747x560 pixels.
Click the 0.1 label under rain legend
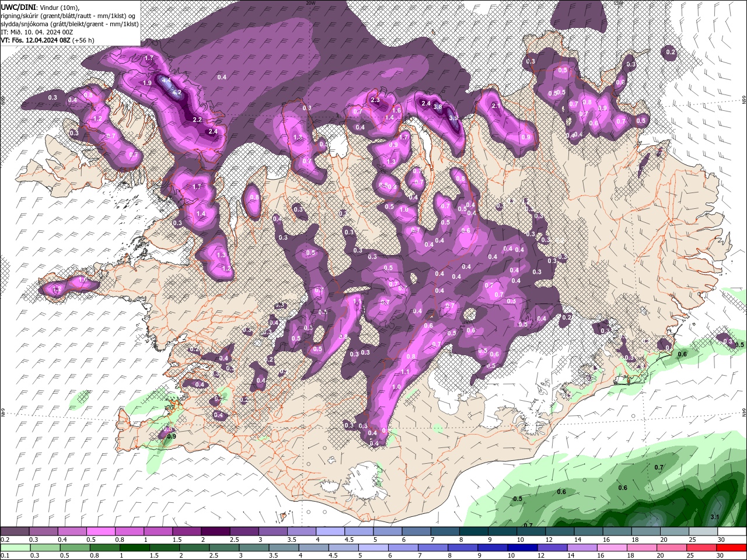[x=5, y=555]
